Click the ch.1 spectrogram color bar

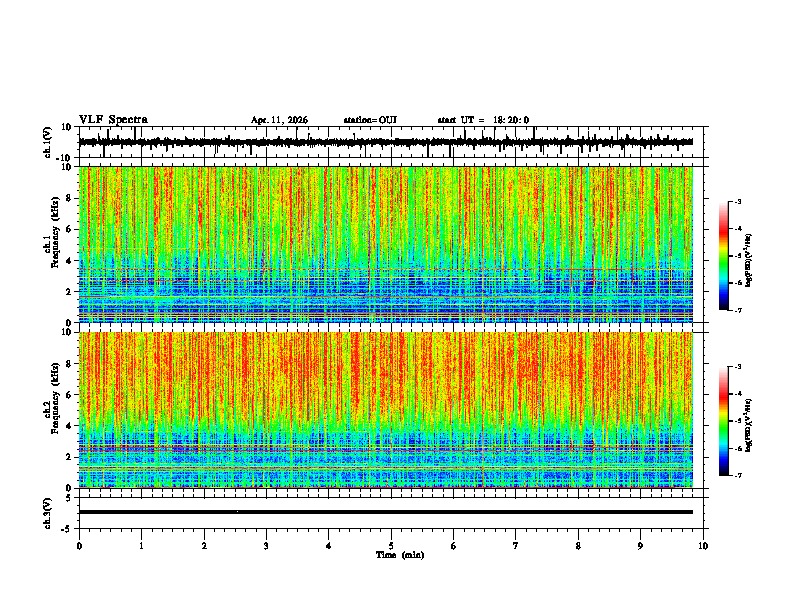point(723,256)
